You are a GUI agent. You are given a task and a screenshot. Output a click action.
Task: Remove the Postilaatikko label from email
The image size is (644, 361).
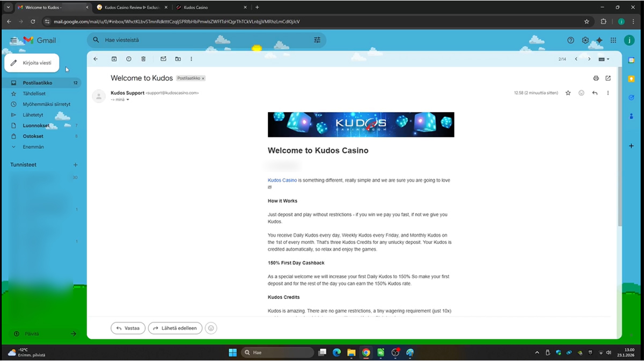click(203, 78)
